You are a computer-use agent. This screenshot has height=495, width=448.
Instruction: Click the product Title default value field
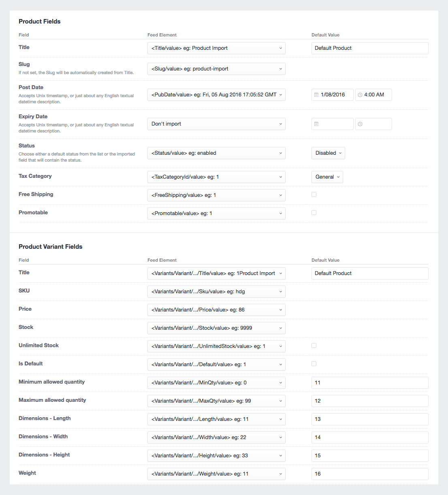(369, 48)
